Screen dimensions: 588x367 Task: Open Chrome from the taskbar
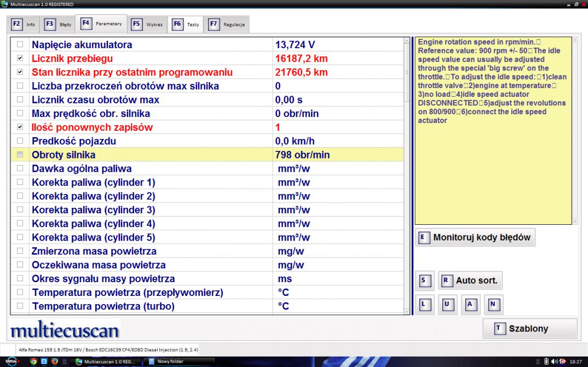(34, 362)
